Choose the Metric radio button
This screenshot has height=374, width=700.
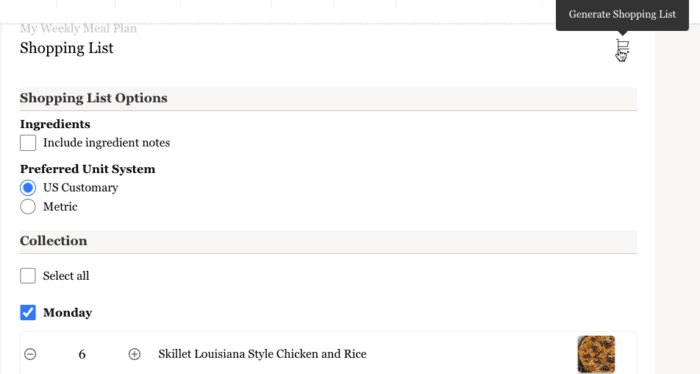tap(28, 207)
